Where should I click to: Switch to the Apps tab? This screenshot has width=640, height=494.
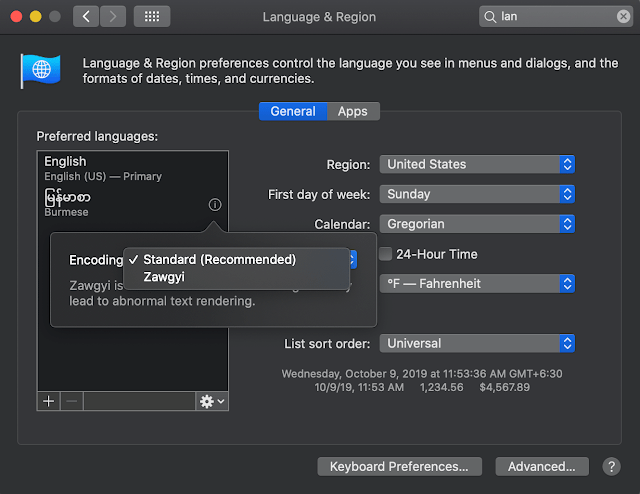(x=353, y=112)
